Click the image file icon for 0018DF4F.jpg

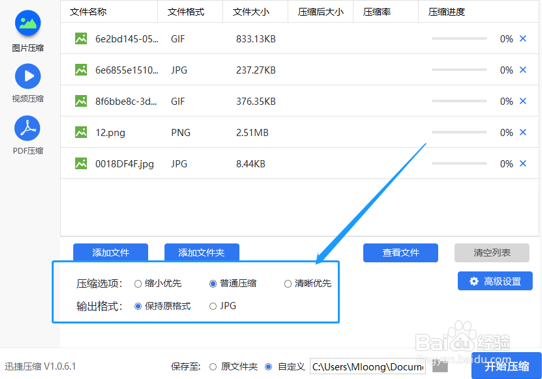pos(81,163)
